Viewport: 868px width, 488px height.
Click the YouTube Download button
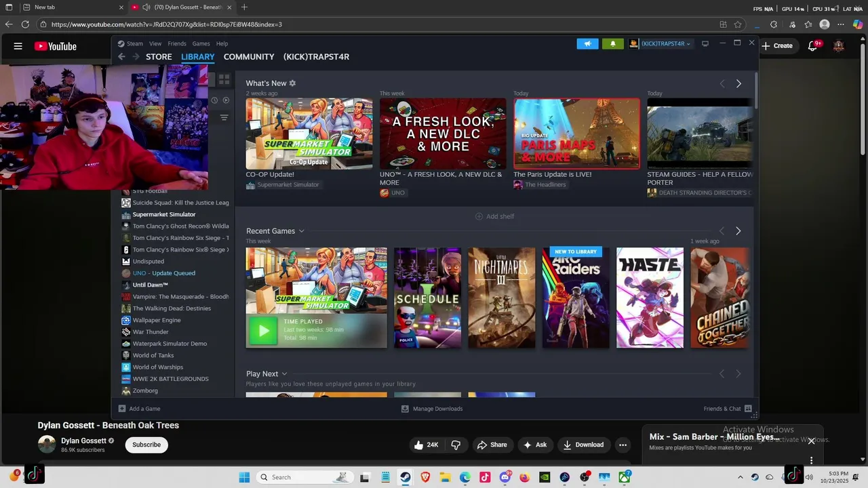tap(583, 445)
